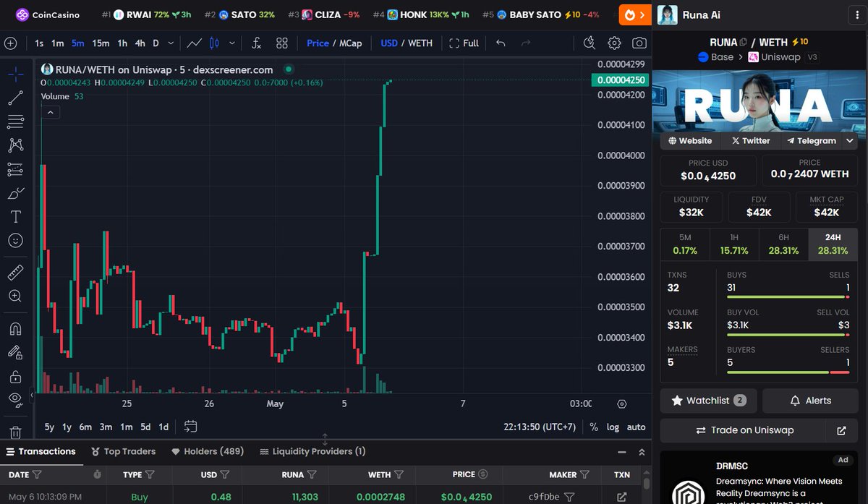This screenshot has height=504, width=868.
Task: Remove drawings with the trash icon
Action: (x=15, y=432)
